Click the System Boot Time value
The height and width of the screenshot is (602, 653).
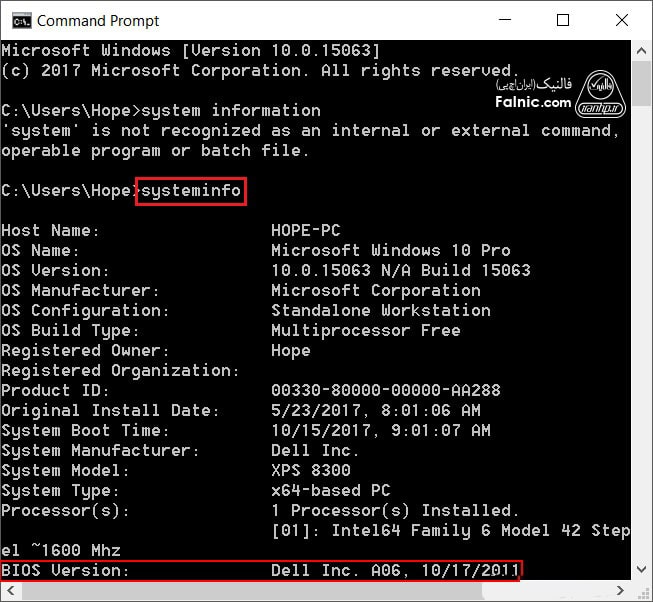[381, 430]
